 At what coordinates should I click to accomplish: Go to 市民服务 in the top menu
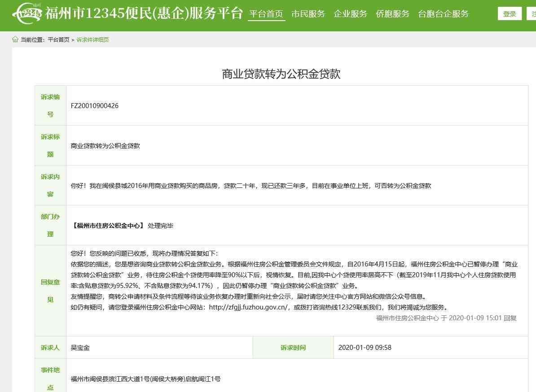[x=308, y=14]
